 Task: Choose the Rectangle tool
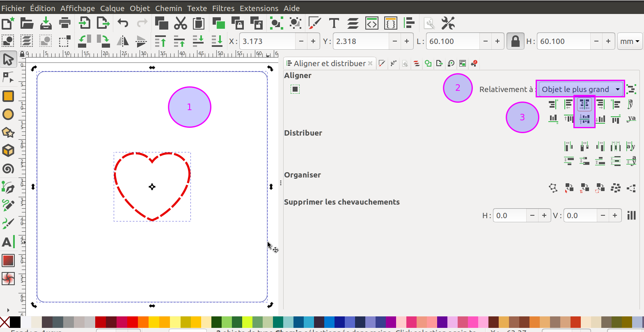[8, 96]
